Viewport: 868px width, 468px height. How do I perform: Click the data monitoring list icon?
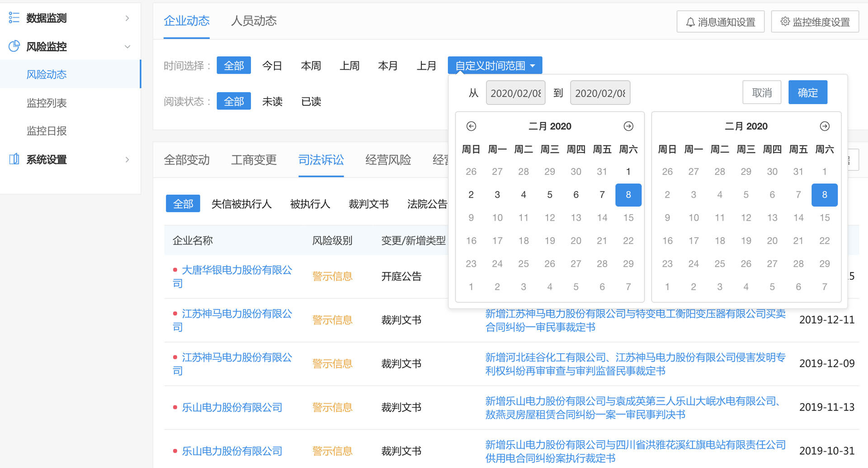pyautogui.click(x=14, y=18)
